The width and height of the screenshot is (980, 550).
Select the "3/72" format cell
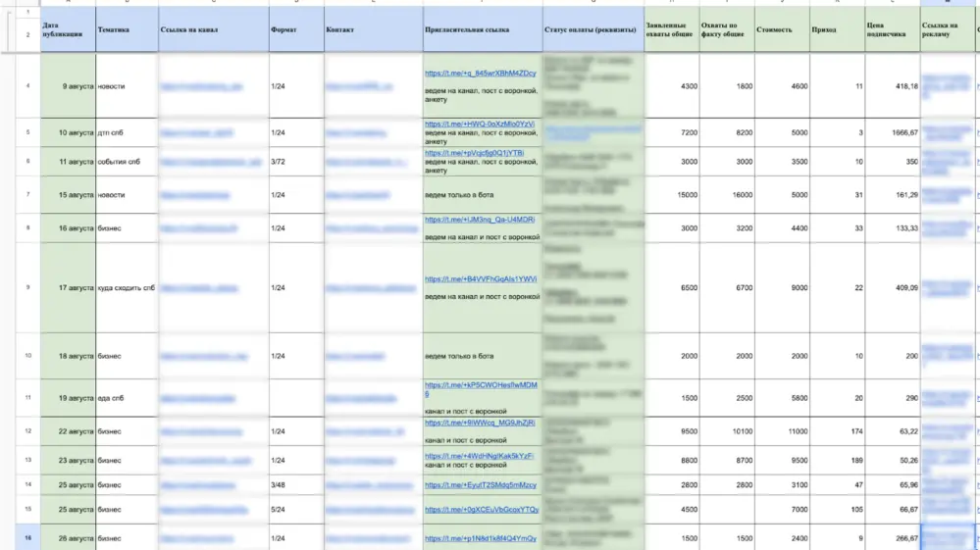coord(297,162)
